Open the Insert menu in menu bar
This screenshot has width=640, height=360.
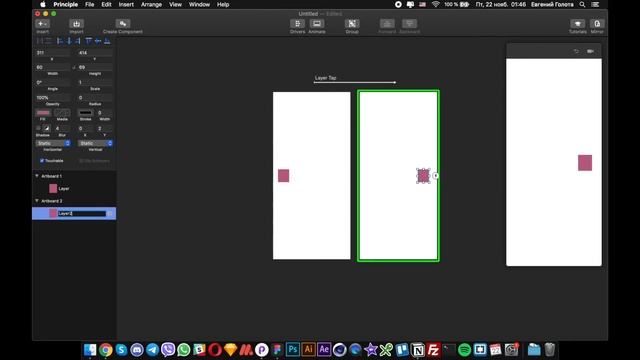click(x=126, y=4)
